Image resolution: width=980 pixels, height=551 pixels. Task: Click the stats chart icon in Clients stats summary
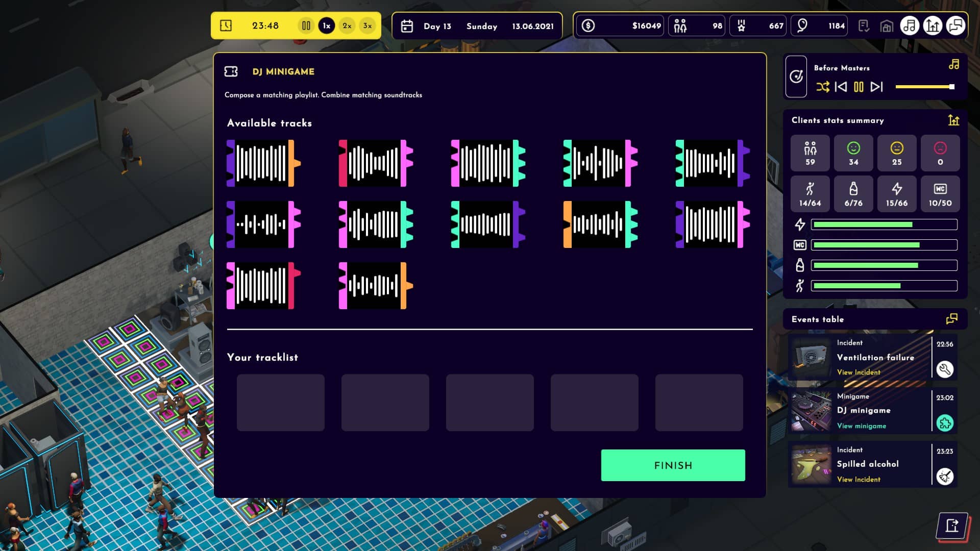click(x=953, y=120)
